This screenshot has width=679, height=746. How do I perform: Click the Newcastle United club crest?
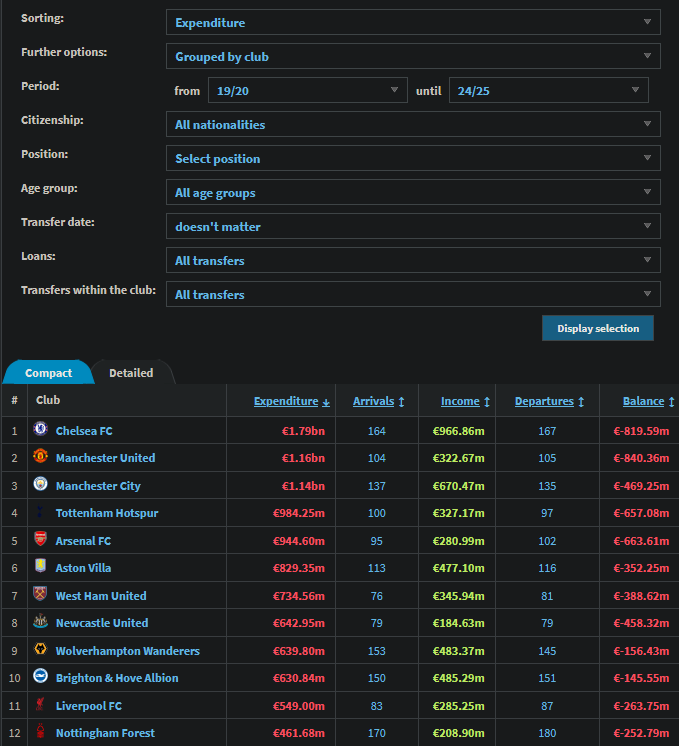[40, 621]
